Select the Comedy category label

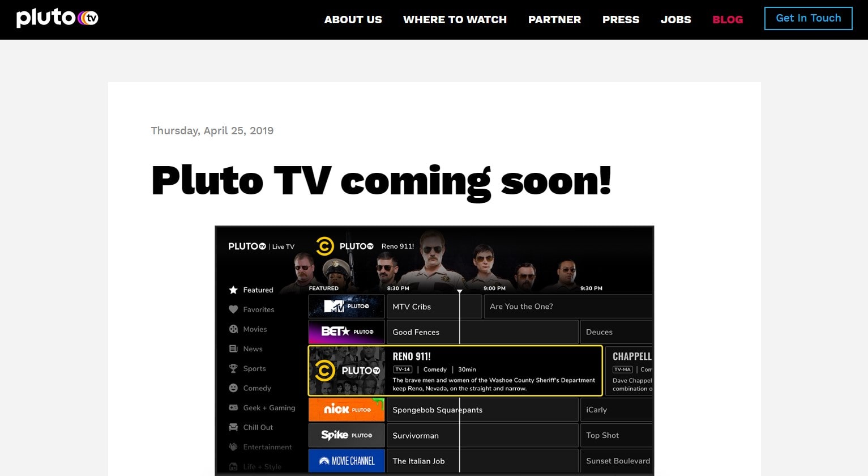257,388
